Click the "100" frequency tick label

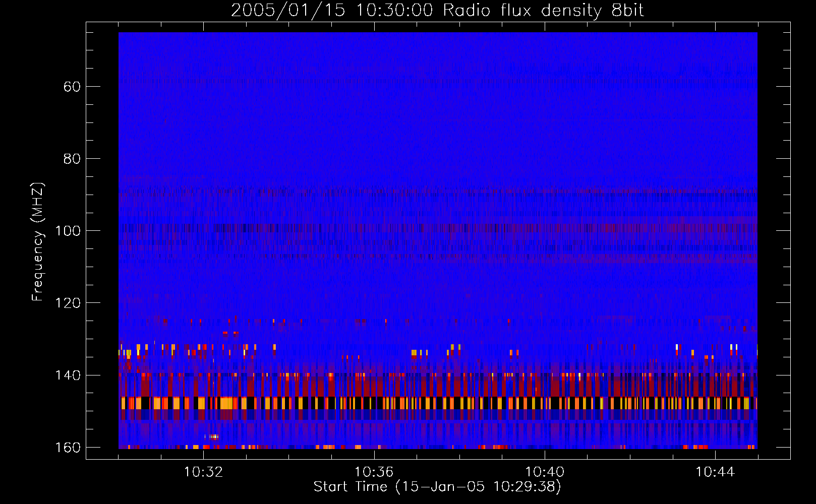68,231
